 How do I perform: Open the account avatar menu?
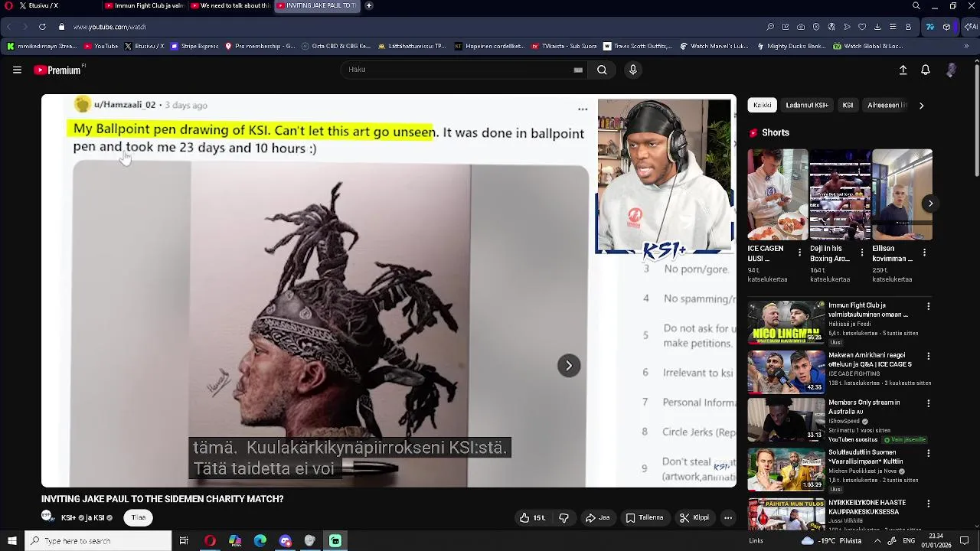click(x=951, y=70)
